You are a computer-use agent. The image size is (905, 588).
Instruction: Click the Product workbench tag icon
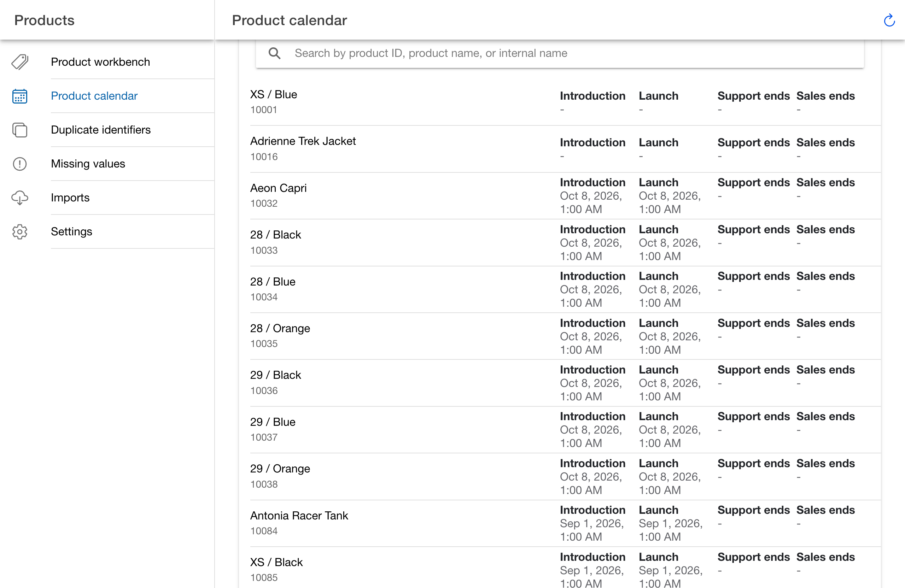click(x=20, y=62)
